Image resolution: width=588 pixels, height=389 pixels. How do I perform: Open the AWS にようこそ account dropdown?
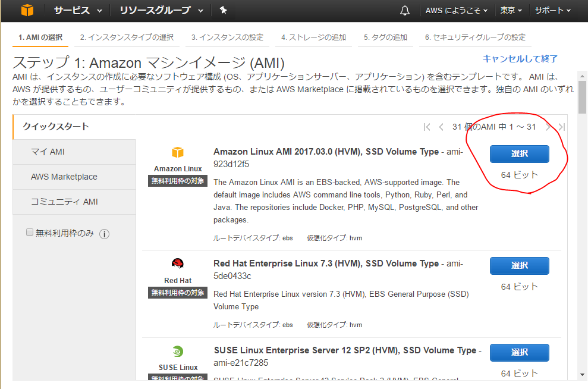(457, 11)
